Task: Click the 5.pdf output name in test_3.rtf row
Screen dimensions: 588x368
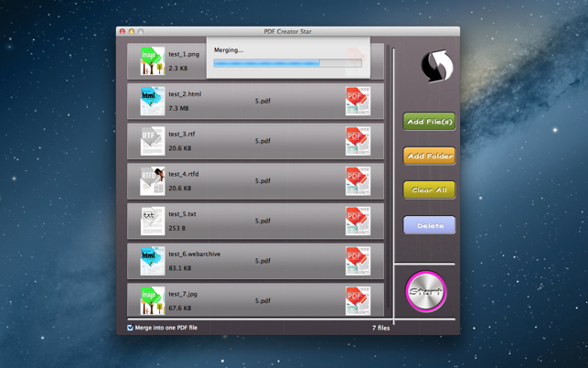Action: coord(262,141)
